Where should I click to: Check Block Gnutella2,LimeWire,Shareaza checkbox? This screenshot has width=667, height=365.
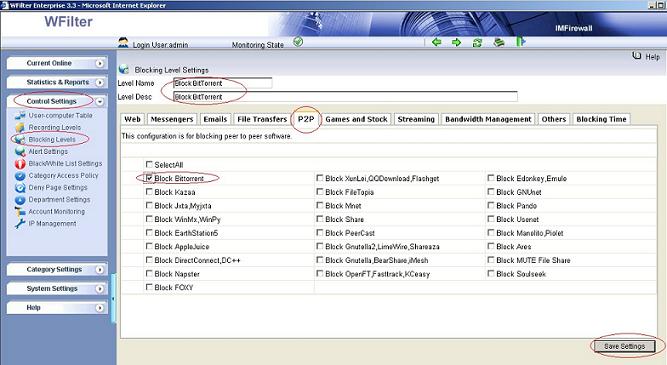(320, 246)
